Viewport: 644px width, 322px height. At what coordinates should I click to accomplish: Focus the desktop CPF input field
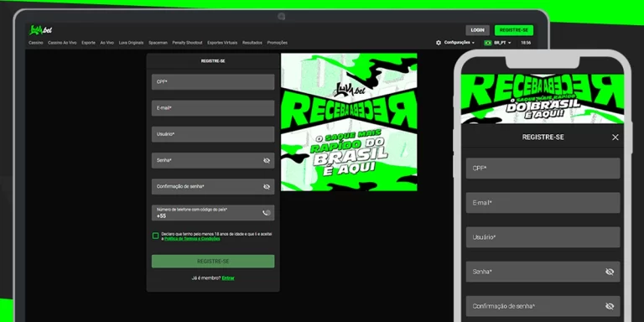click(213, 81)
